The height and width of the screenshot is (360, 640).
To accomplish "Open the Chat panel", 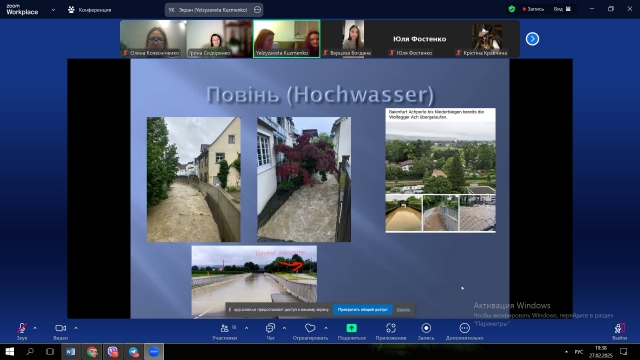I will [x=270, y=331].
